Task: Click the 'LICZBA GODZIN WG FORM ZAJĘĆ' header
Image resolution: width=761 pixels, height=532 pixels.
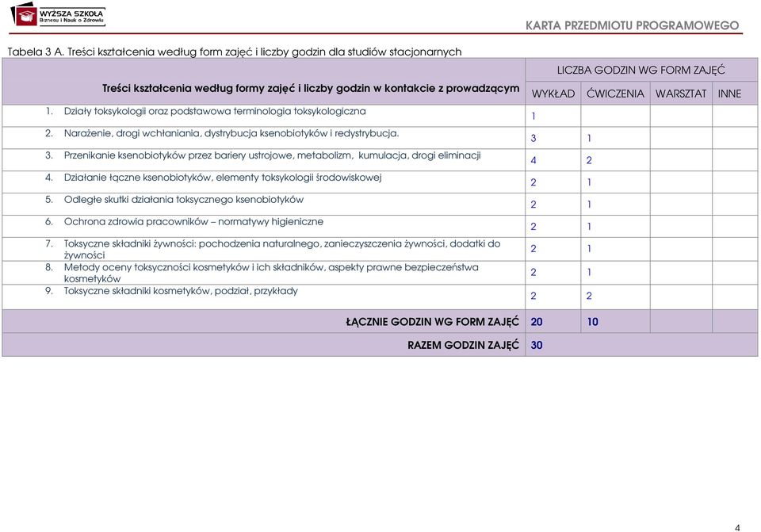Action: (x=641, y=71)
